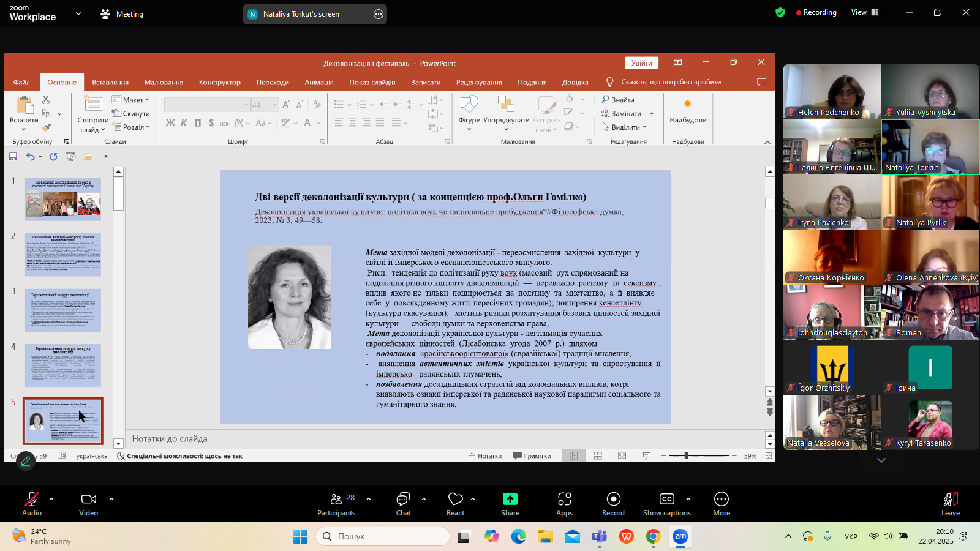Open Nataliya Torkut's screen options

(379, 14)
